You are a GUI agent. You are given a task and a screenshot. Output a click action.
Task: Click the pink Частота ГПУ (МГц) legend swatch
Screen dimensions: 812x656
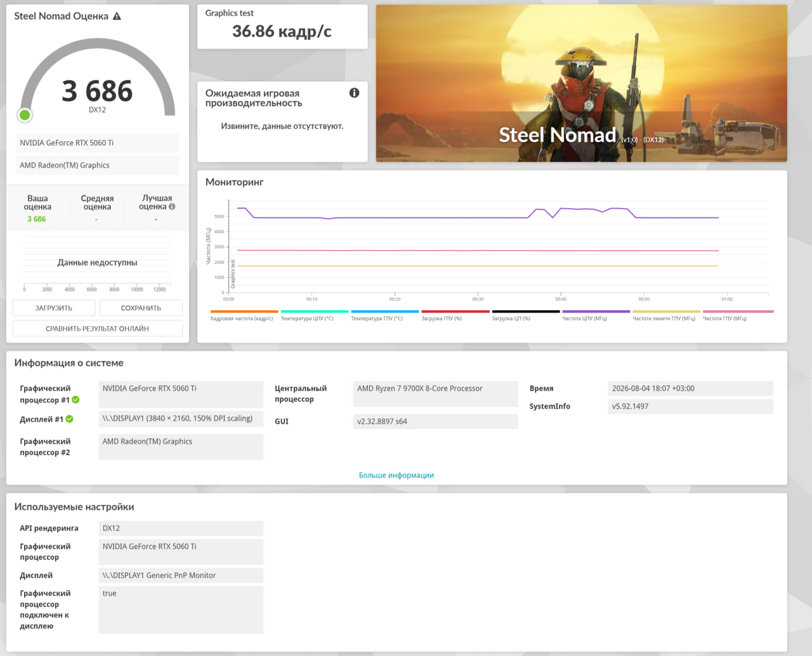pyautogui.click(x=738, y=312)
